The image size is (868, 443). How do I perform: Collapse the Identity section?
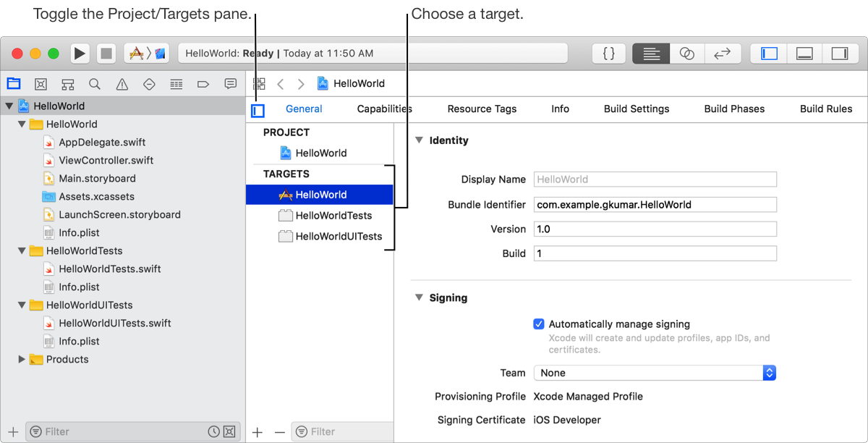418,140
